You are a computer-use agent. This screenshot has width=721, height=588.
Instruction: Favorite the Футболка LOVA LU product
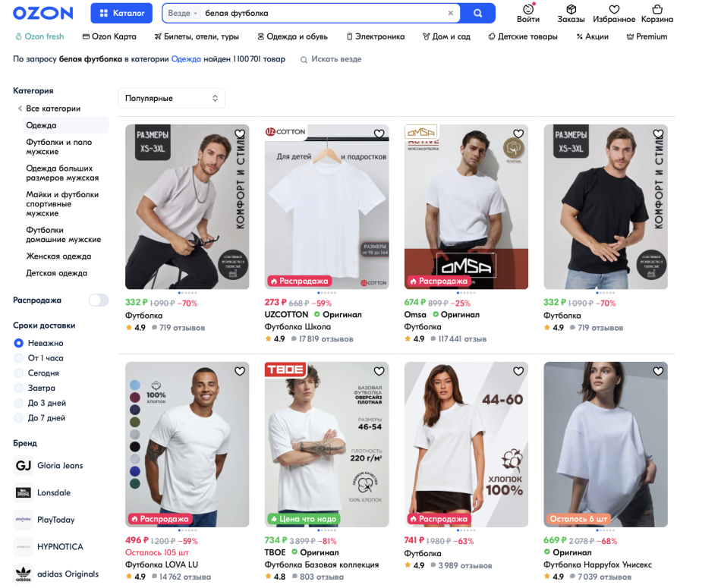[x=240, y=371]
